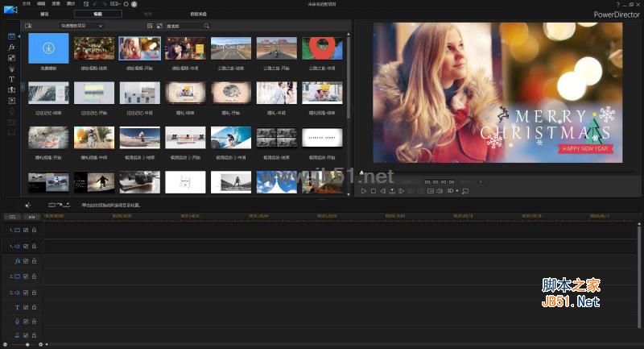Open the Playback menu
Viewport: 644px width, 349px height.
pos(71,4)
